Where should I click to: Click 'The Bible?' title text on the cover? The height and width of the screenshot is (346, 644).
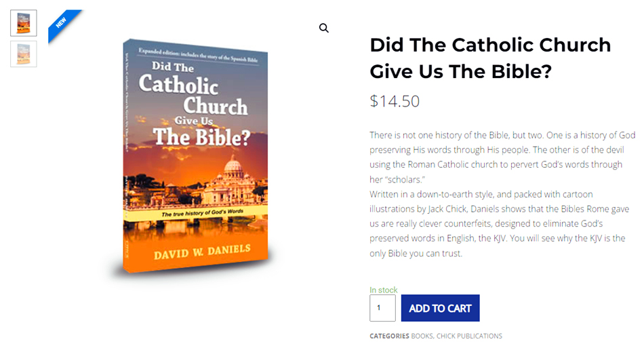click(x=201, y=136)
